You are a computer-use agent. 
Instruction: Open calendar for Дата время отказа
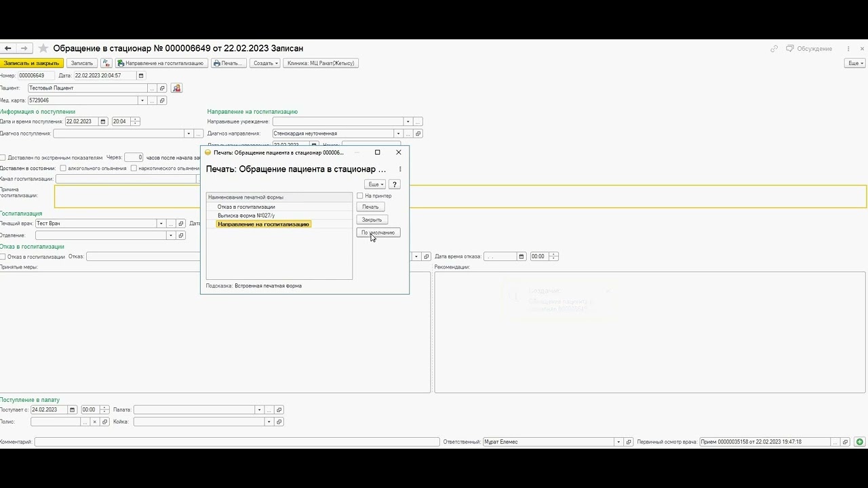(x=521, y=257)
